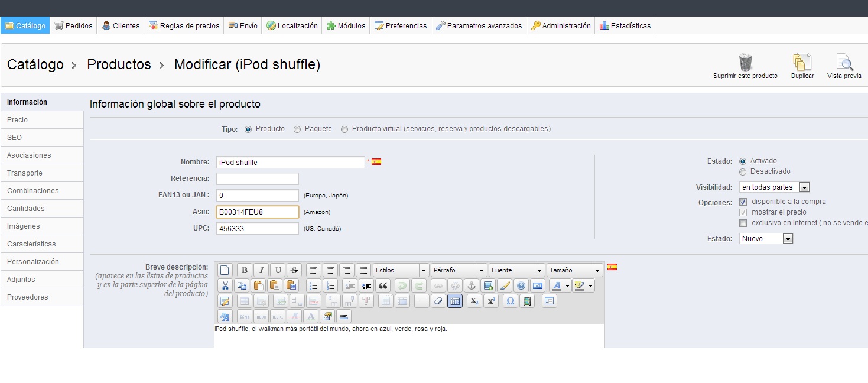Image resolution: width=868 pixels, height=383 pixels.
Task: Align text left in editor
Action: [x=314, y=270]
